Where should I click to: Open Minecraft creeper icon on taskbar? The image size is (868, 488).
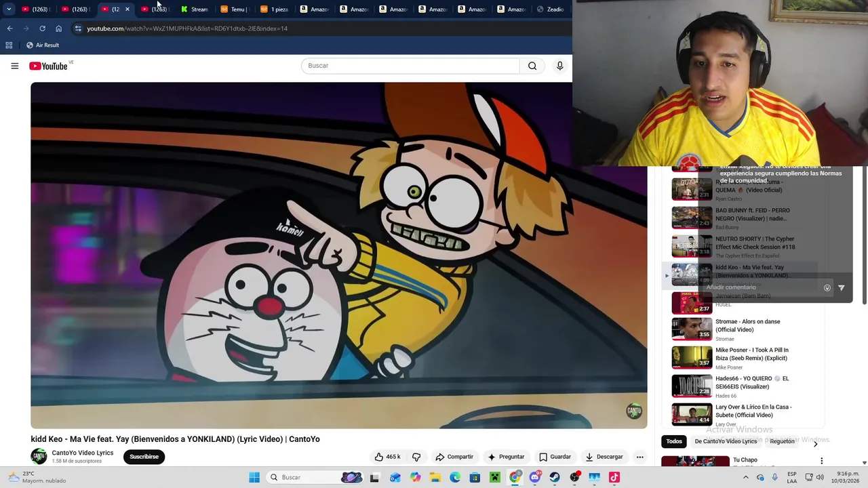click(495, 477)
